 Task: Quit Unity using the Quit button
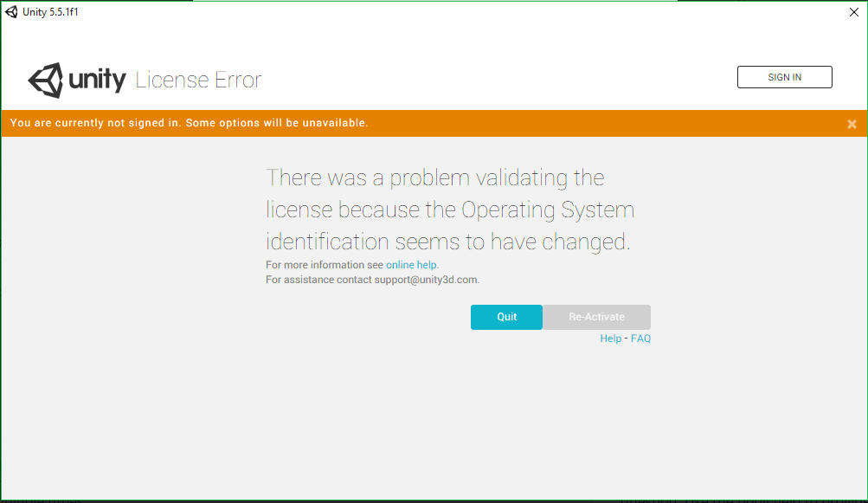[x=506, y=317]
